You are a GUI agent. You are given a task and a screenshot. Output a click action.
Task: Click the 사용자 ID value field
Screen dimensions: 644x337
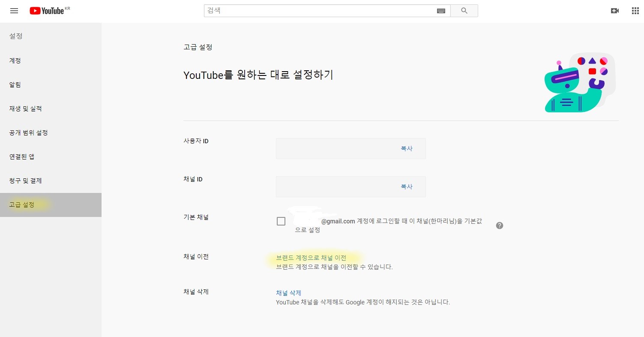[351, 149]
